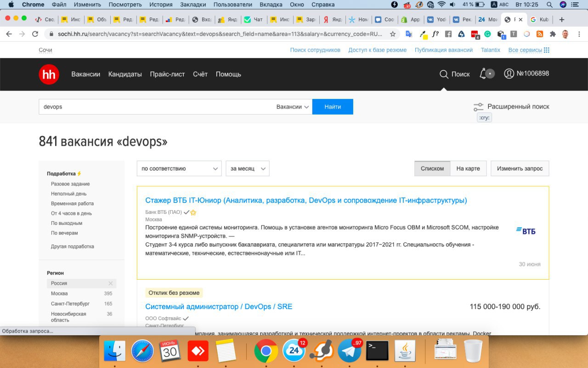Image resolution: width=588 pixels, height=368 pixels.
Task: Click Изменить запрос button
Action: tap(520, 168)
